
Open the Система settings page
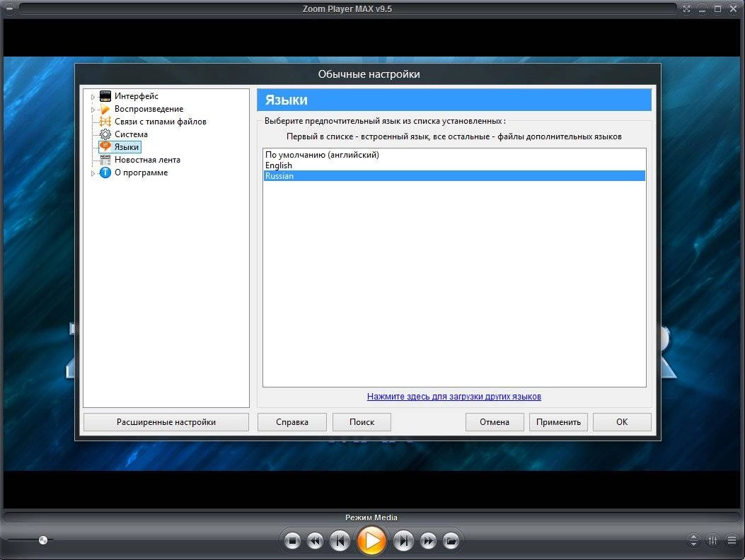(131, 134)
